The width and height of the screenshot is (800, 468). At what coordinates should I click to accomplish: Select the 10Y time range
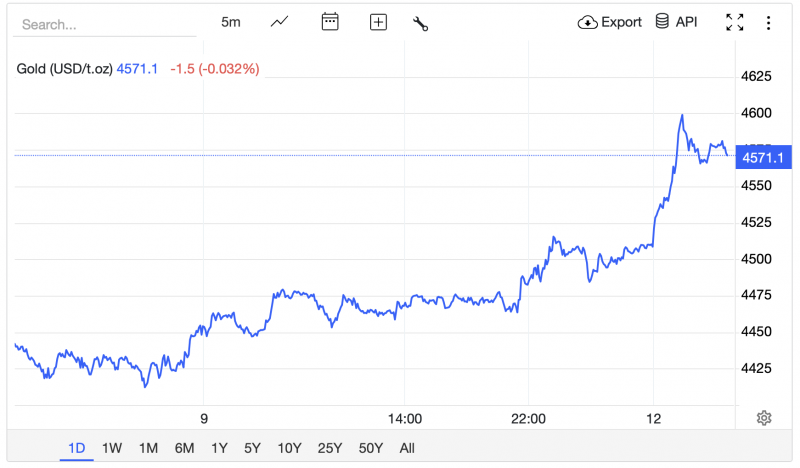290,448
